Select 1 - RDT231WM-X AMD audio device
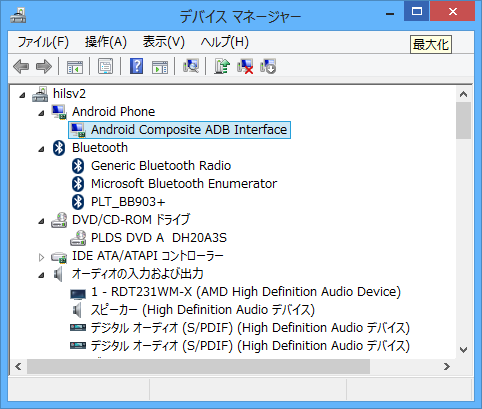Image resolution: width=482 pixels, height=409 pixels. pyautogui.click(x=246, y=292)
